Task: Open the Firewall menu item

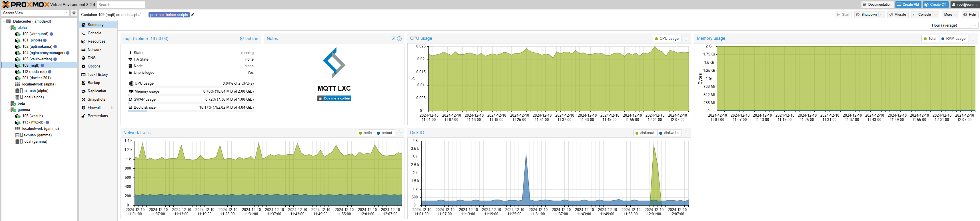Action: tap(94, 108)
